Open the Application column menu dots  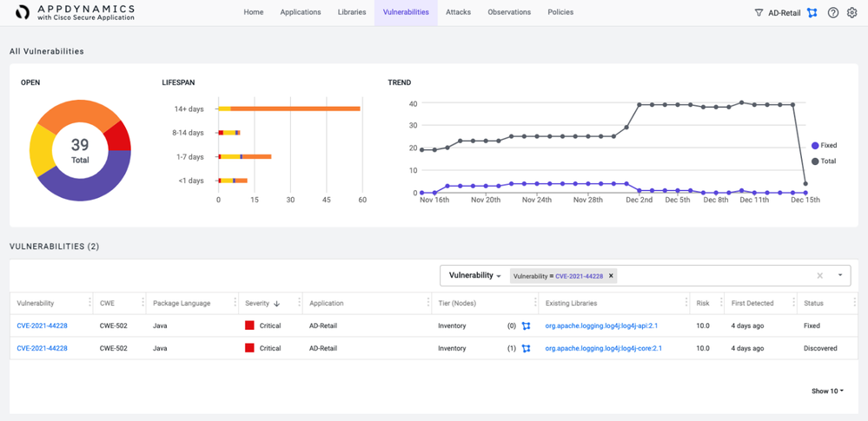pos(428,303)
